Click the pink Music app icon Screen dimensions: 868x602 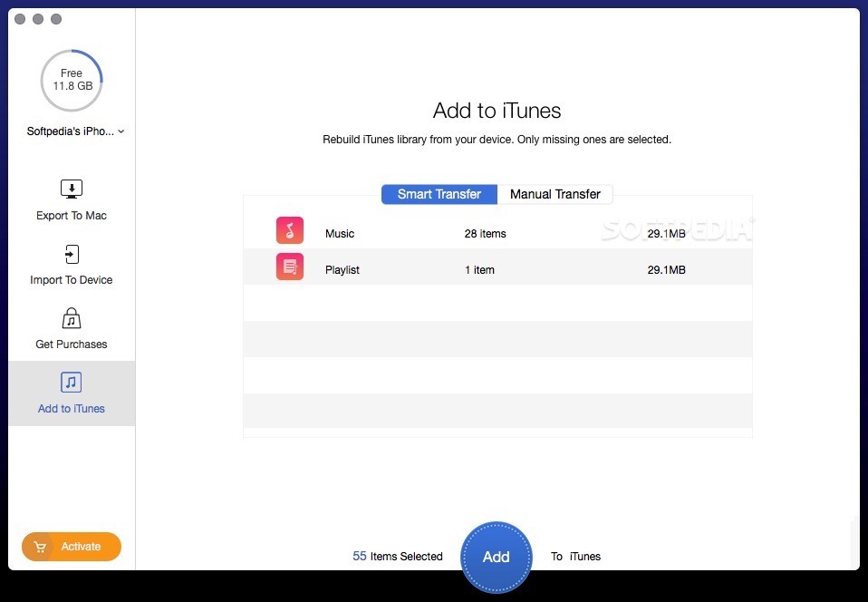click(289, 230)
